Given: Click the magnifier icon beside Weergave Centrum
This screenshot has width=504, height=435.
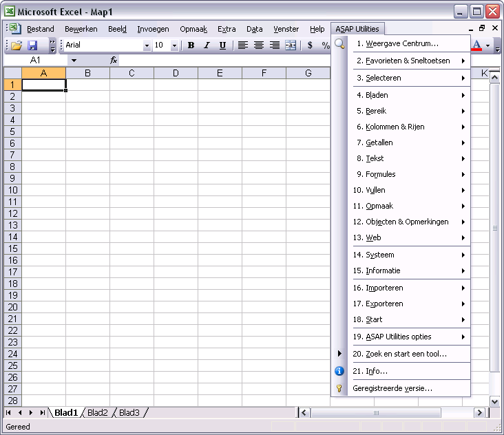Looking at the screenshot, I should [x=339, y=43].
